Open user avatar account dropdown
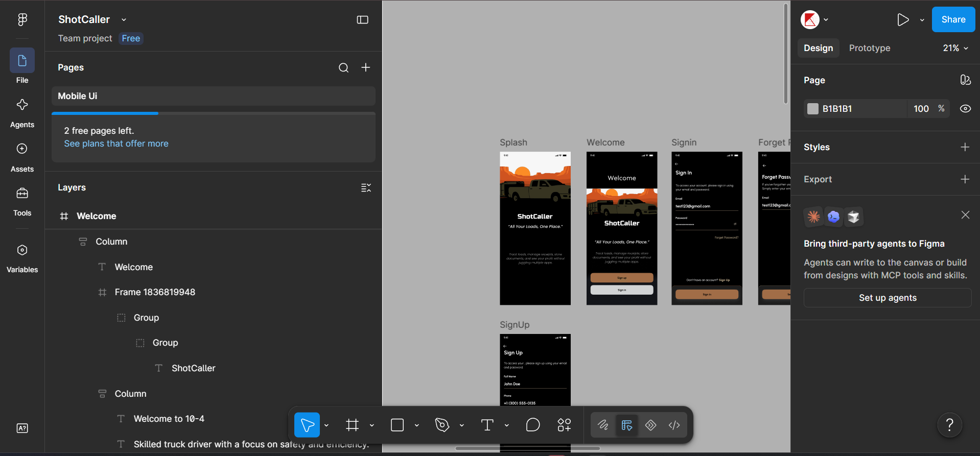 (x=826, y=20)
